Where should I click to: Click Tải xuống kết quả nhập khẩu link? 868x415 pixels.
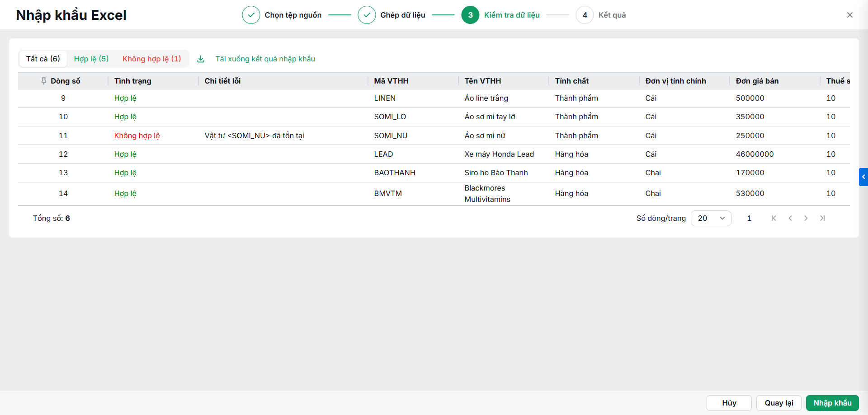coord(265,59)
